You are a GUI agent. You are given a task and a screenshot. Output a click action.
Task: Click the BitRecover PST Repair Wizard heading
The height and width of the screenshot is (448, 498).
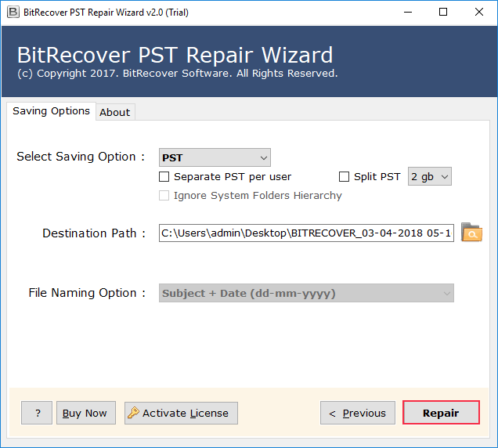[175, 55]
